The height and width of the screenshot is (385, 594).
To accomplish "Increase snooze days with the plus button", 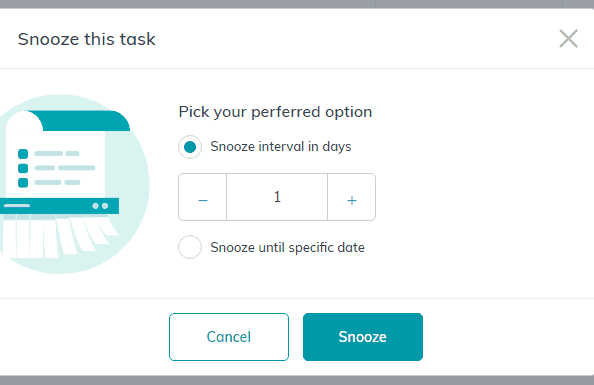I will point(352,197).
